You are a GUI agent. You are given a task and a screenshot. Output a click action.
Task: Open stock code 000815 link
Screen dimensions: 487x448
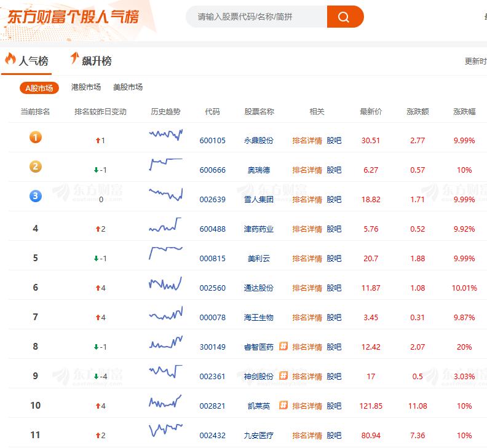[x=212, y=259]
